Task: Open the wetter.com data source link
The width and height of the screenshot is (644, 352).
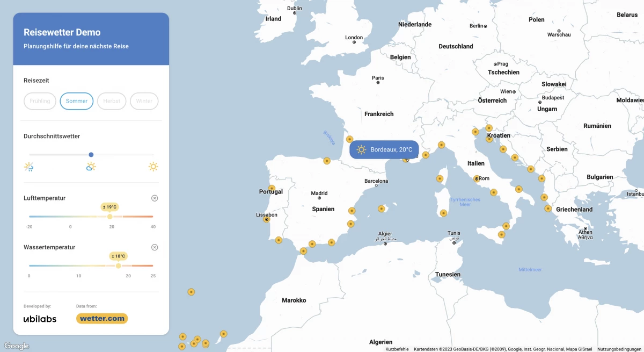Action: pyautogui.click(x=102, y=319)
